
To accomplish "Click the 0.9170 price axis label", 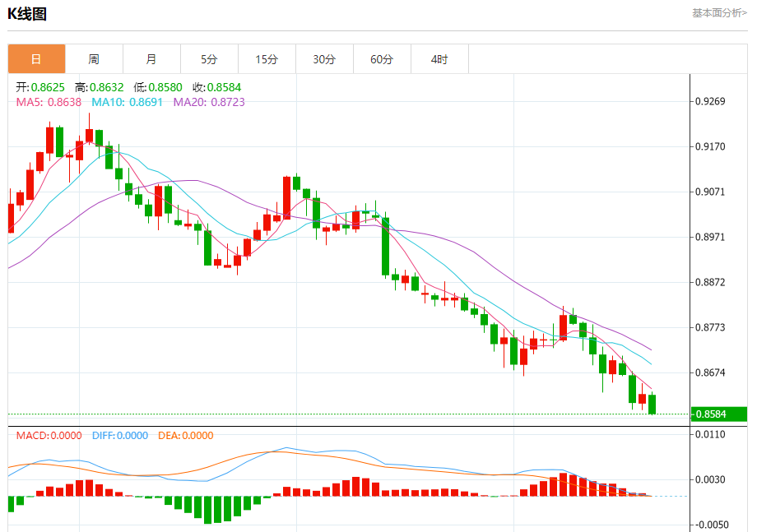I will point(710,146).
